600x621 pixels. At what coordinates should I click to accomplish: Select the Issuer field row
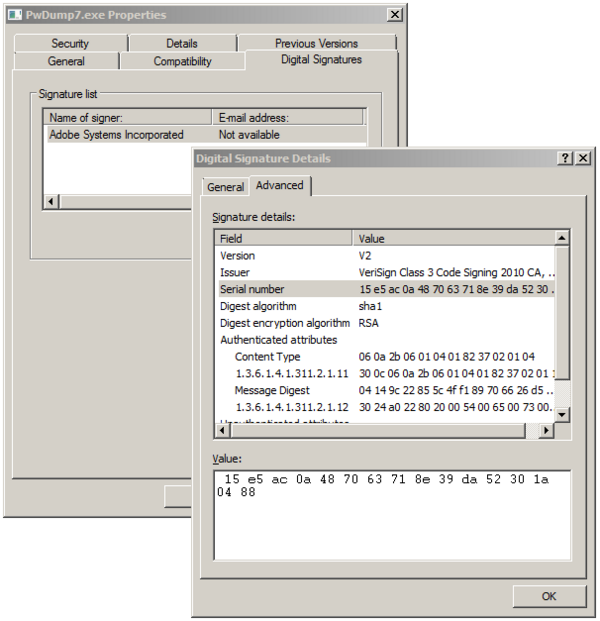tap(235, 272)
